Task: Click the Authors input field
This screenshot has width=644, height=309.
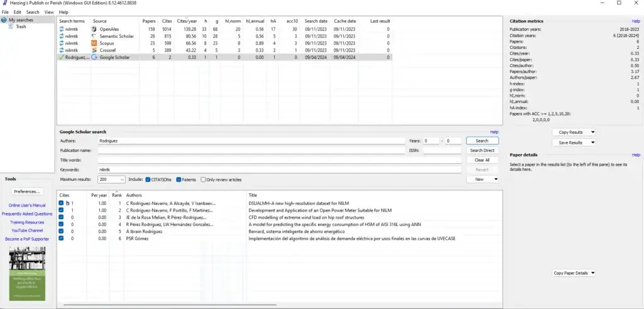Action: (252, 141)
